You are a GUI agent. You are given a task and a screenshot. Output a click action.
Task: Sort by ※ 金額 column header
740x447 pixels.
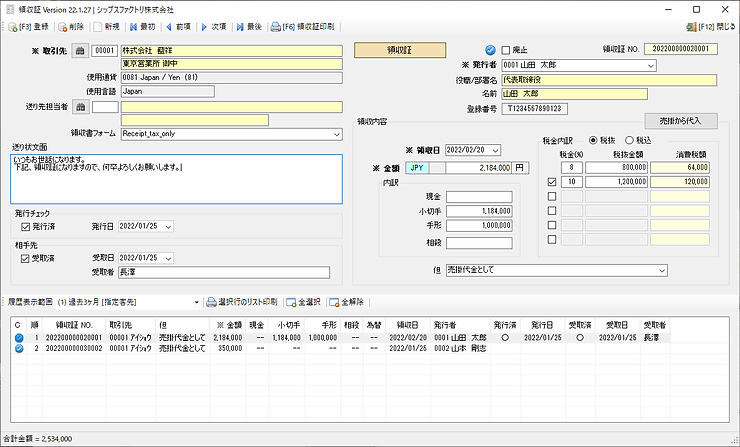228,325
